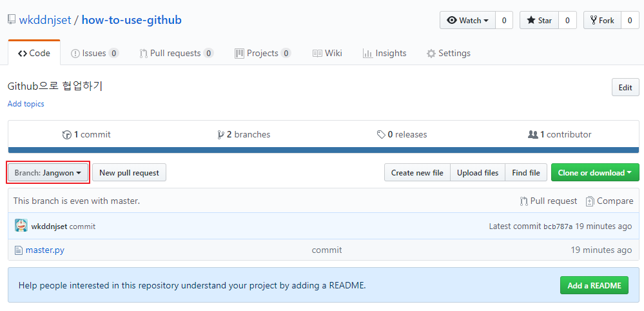Click the pull request icon in branch bar
Image resolution: width=644 pixels, height=311 pixels.
[523, 201]
